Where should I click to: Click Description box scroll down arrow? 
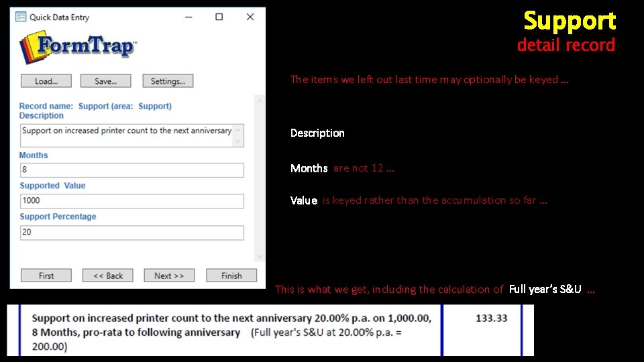click(x=237, y=141)
